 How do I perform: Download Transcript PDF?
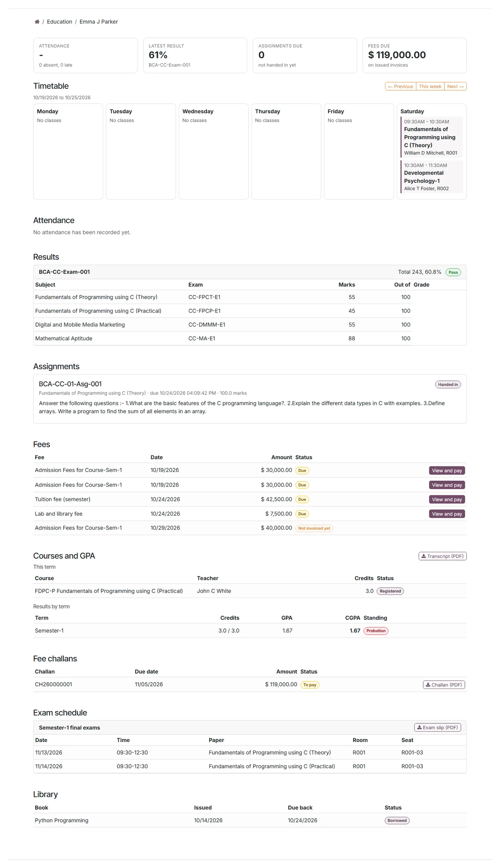pos(442,556)
